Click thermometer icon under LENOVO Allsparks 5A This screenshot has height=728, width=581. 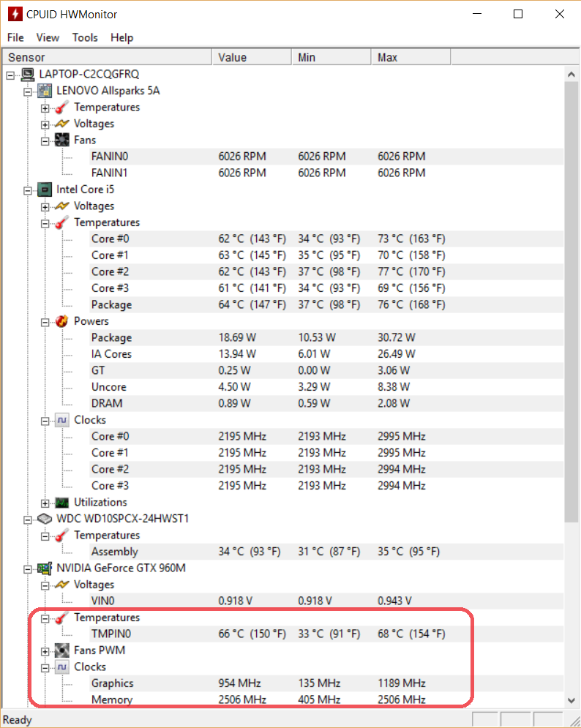point(61,108)
